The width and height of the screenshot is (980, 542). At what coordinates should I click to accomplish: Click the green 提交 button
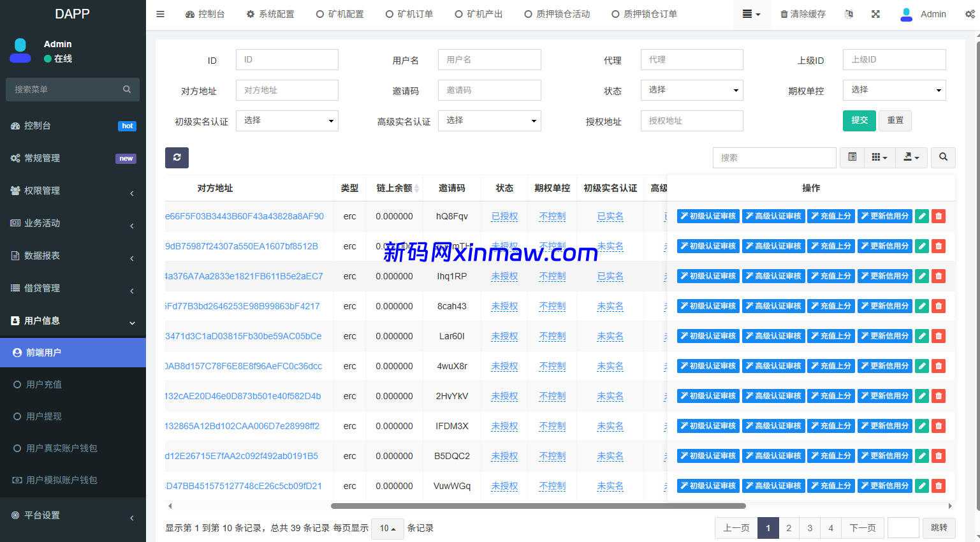(x=859, y=121)
